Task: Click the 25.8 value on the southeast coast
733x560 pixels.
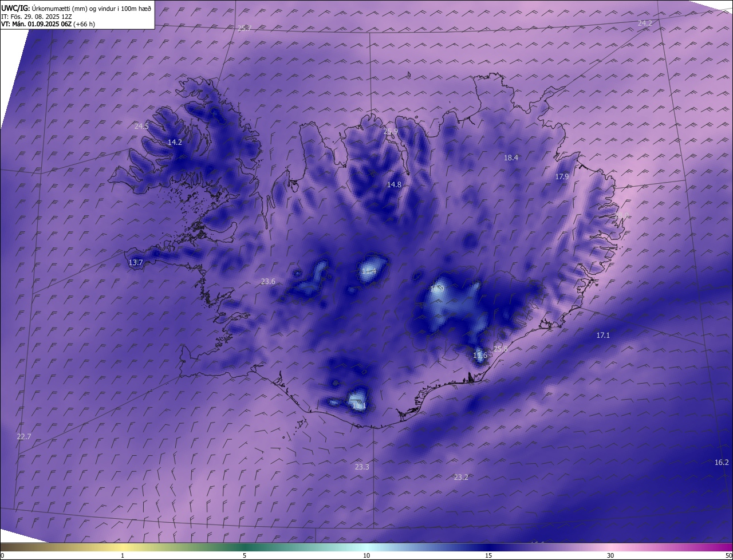Action: coord(501,349)
